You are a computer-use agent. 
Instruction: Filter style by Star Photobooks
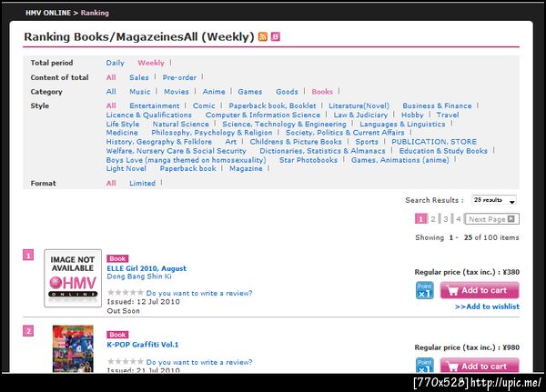pyautogui.click(x=308, y=160)
